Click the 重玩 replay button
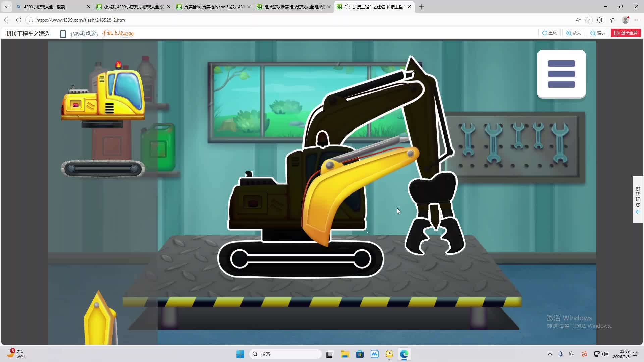Image resolution: width=644 pixels, height=362 pixels. click(549, 33)
